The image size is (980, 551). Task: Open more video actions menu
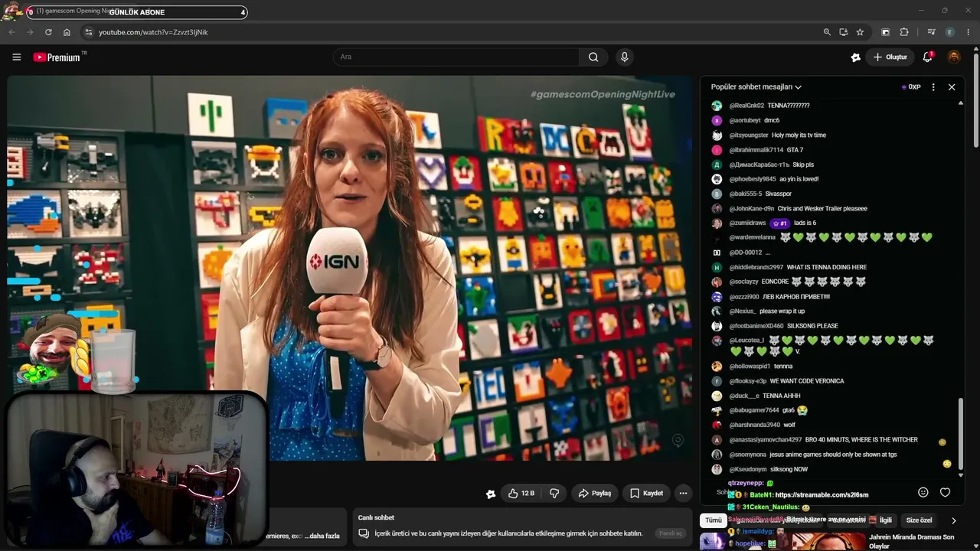click(x=683, y=494)
